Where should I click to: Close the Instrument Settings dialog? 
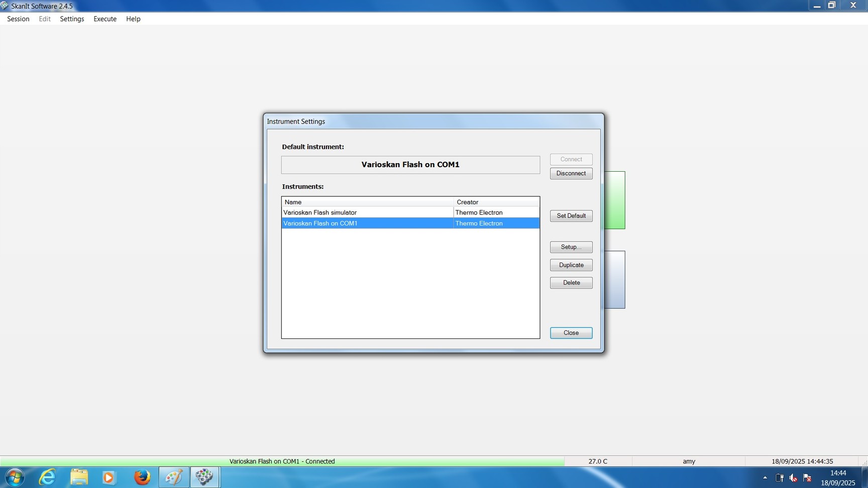click(x=571, y=333)
